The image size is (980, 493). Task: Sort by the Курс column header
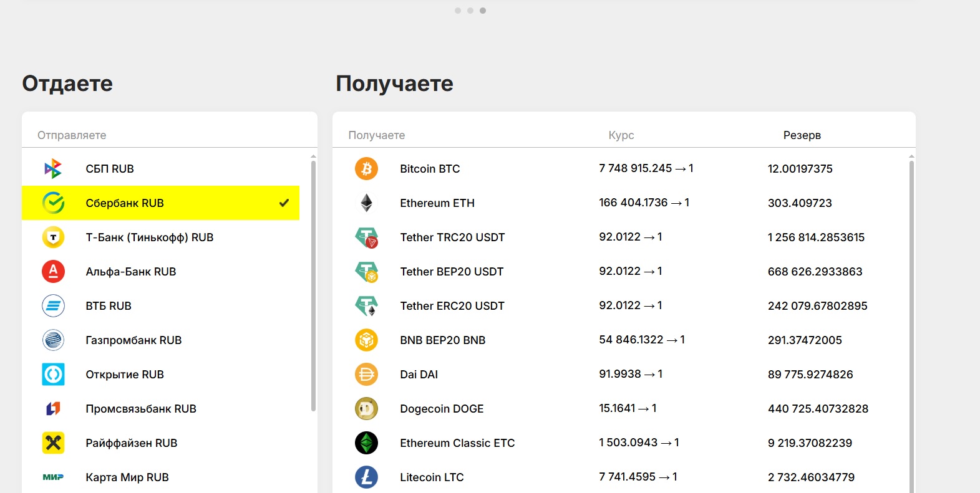[621, 135]
